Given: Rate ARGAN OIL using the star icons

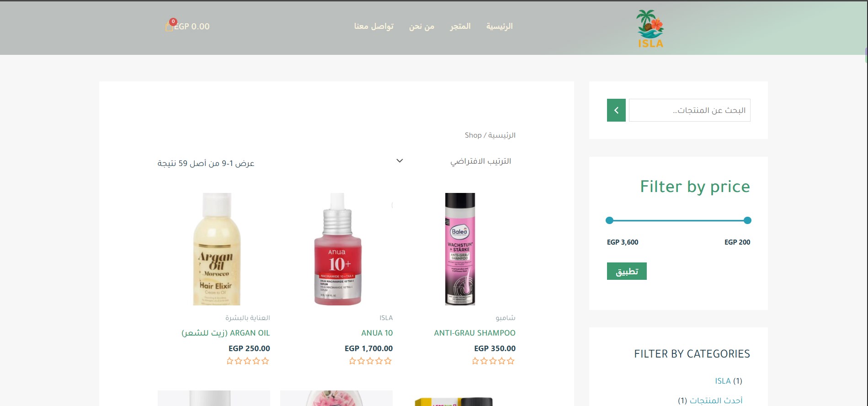Looking at the screenshot, I should (x=248, y=361).
